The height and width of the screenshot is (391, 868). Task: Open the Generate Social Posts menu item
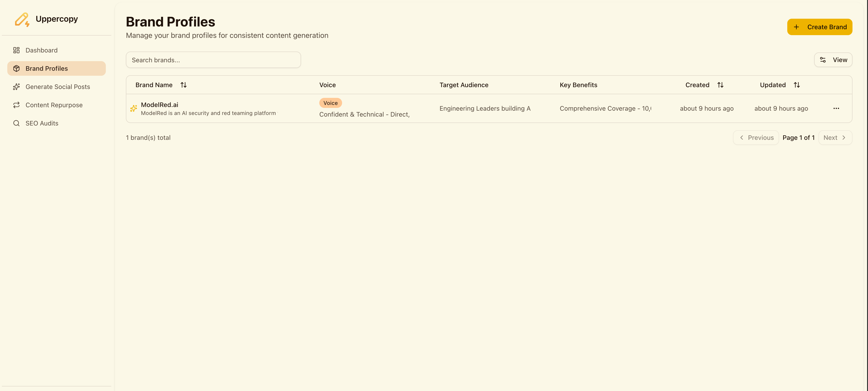(58, 87)
